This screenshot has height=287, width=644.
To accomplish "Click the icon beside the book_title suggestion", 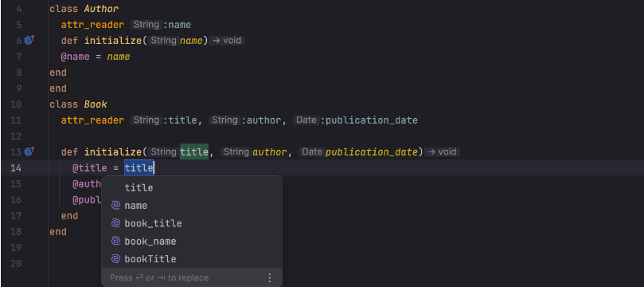I will [115, 223].
